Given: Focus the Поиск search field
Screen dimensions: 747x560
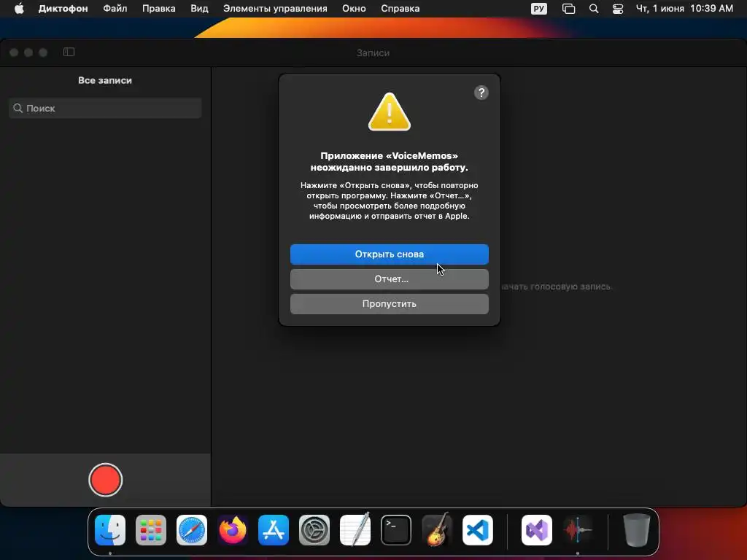Looking at the screenshot, I should (x=105, y=108).
